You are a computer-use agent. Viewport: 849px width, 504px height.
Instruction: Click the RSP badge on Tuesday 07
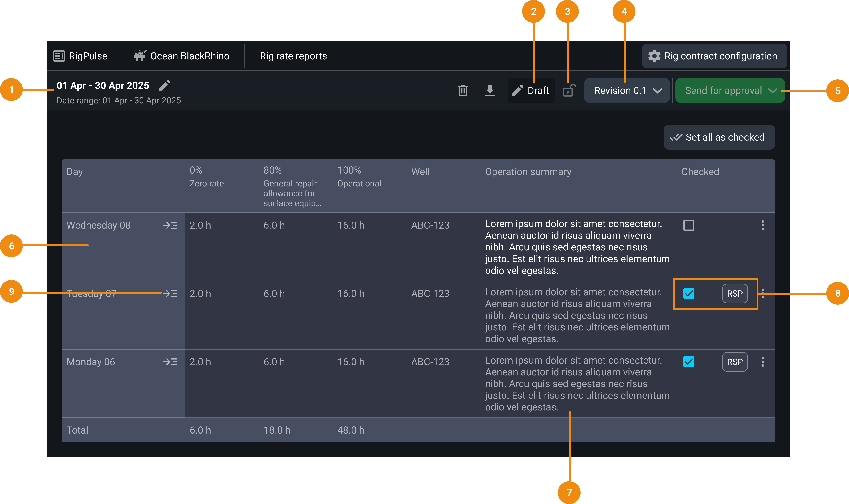[x=734, y=293]
